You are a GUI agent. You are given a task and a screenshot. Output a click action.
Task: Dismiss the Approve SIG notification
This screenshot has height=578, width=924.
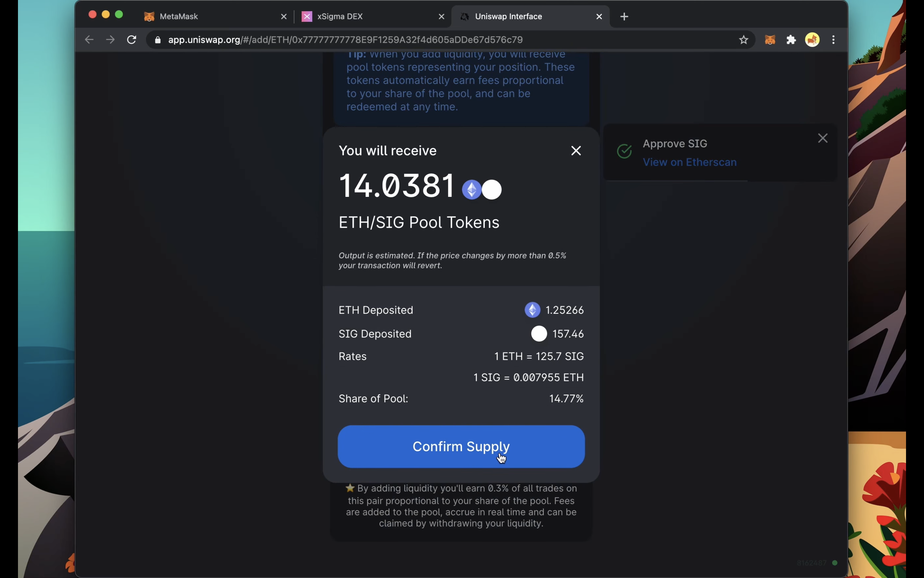[x=823, y=138]
